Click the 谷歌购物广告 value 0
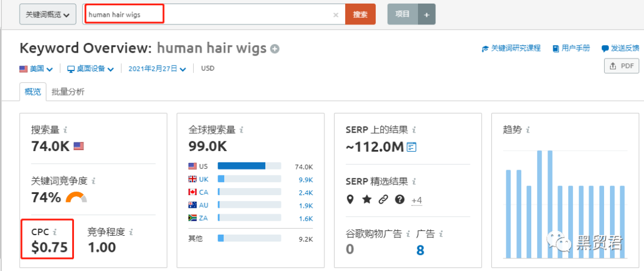This screenshot has width=644, height=271. [350, 249]
